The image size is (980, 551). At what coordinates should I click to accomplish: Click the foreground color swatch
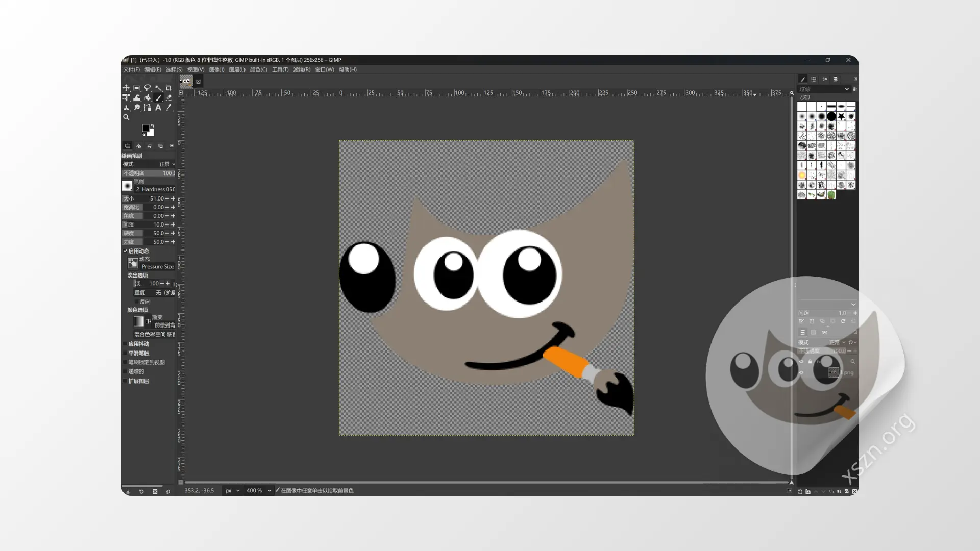coord(146,128)
